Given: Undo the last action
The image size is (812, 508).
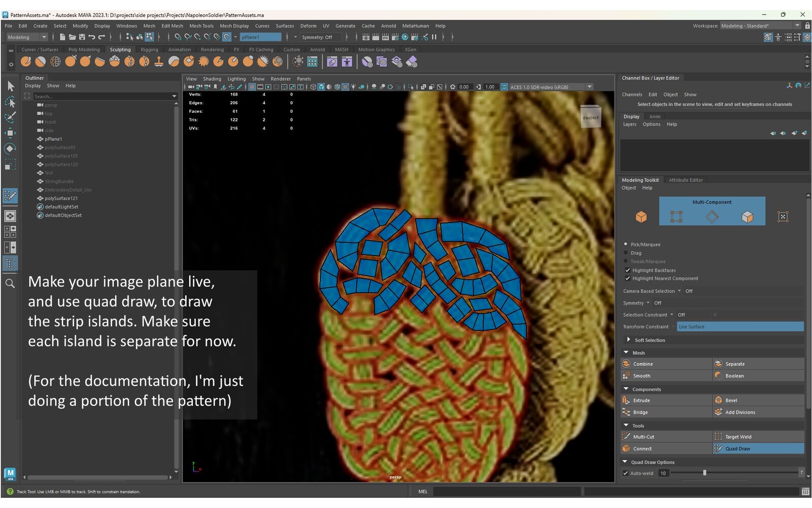Looking at the screenshot, I should pos(91,37).
